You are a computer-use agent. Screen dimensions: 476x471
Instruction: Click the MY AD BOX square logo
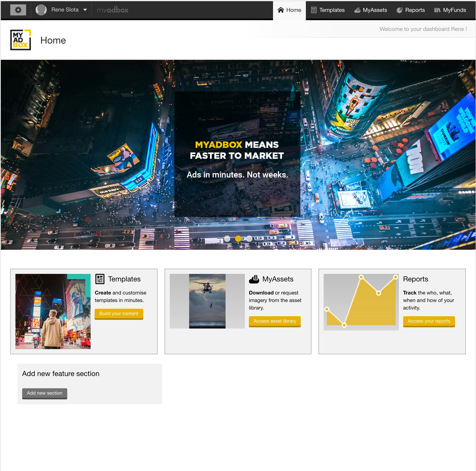coord(20,40)
